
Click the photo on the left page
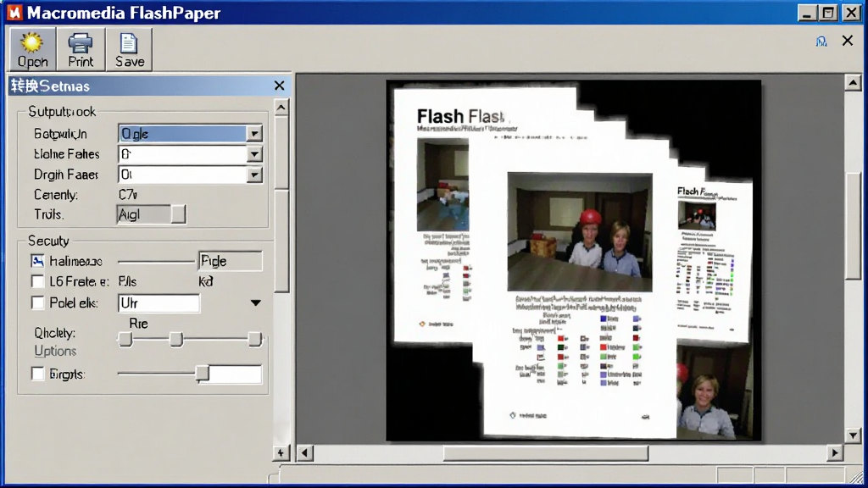[442, 185]
